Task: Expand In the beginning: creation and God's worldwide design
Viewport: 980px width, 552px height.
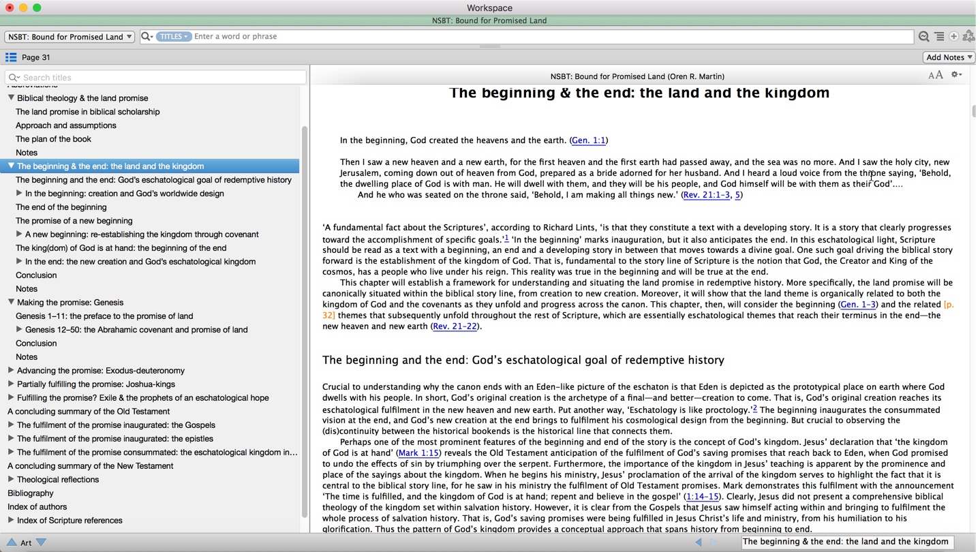Action: pos(19,194)
